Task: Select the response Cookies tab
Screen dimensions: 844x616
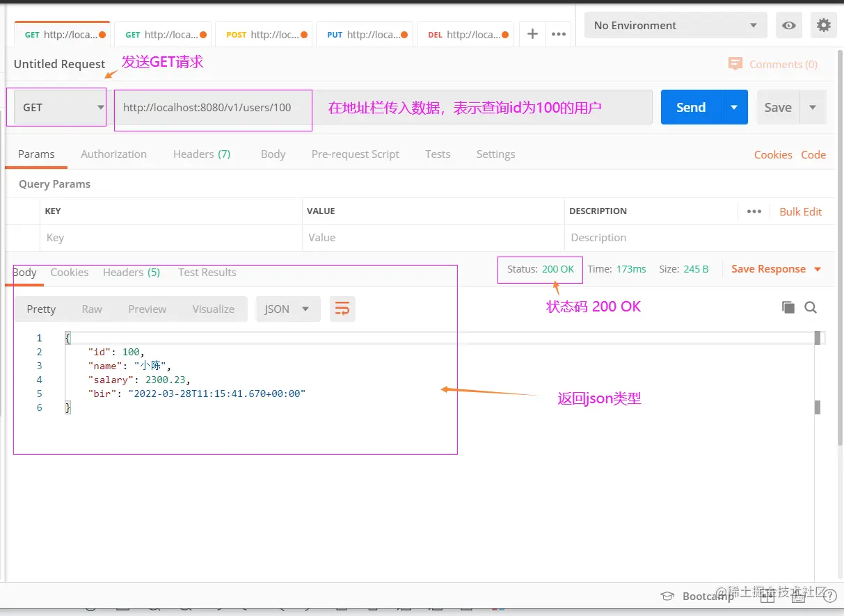Action: point(69,273)
